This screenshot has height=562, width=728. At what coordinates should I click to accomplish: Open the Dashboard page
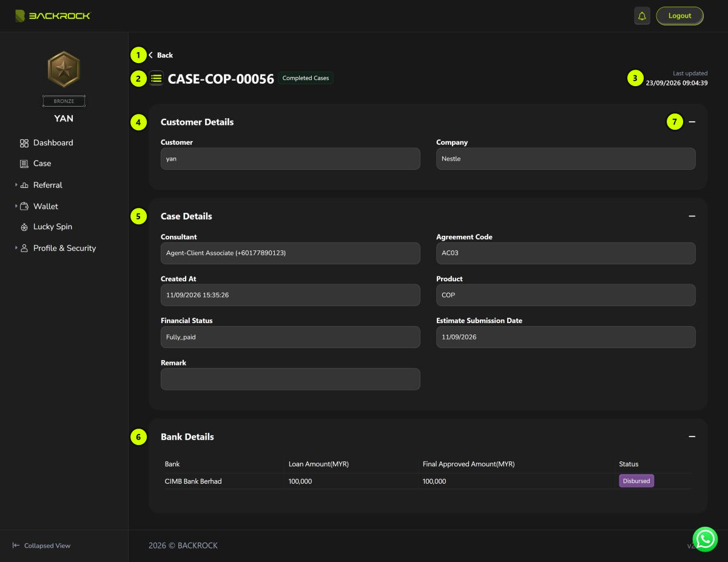[x=53, y=143]
